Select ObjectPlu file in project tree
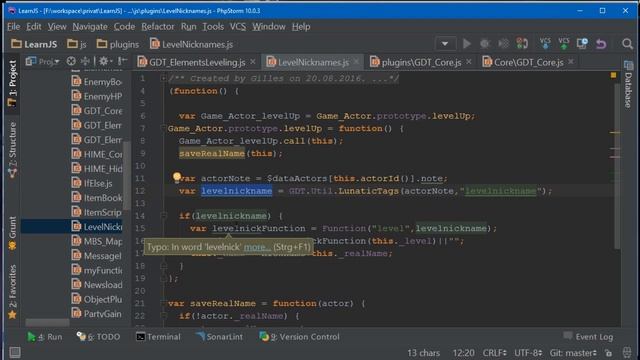 coord(97,299)
